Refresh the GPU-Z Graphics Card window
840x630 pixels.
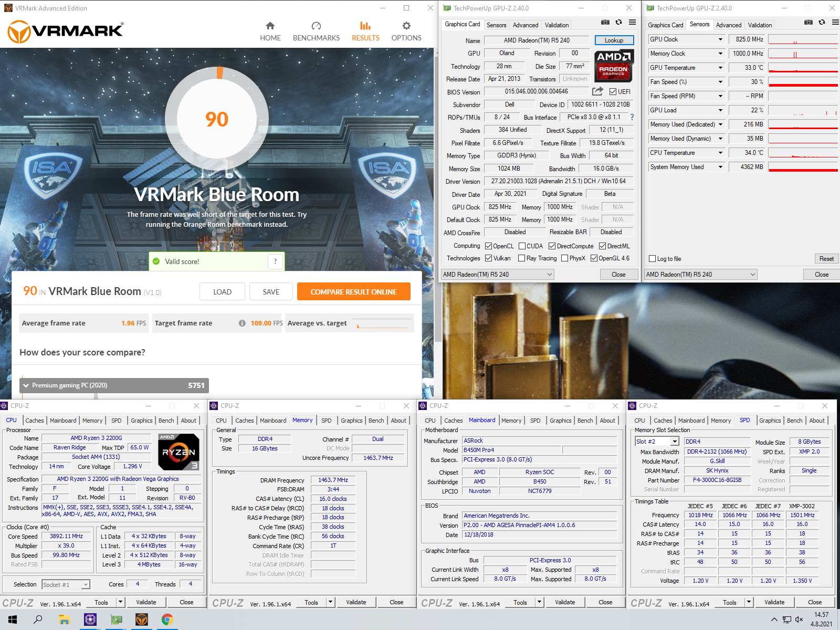(x=619, y=22)
